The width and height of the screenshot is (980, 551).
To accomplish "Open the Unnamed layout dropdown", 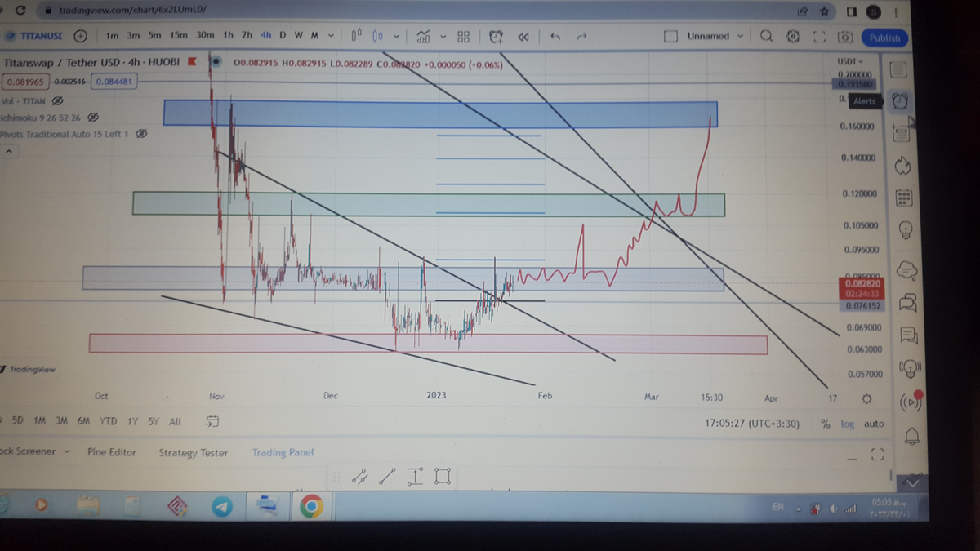I will tap(740, 37).
